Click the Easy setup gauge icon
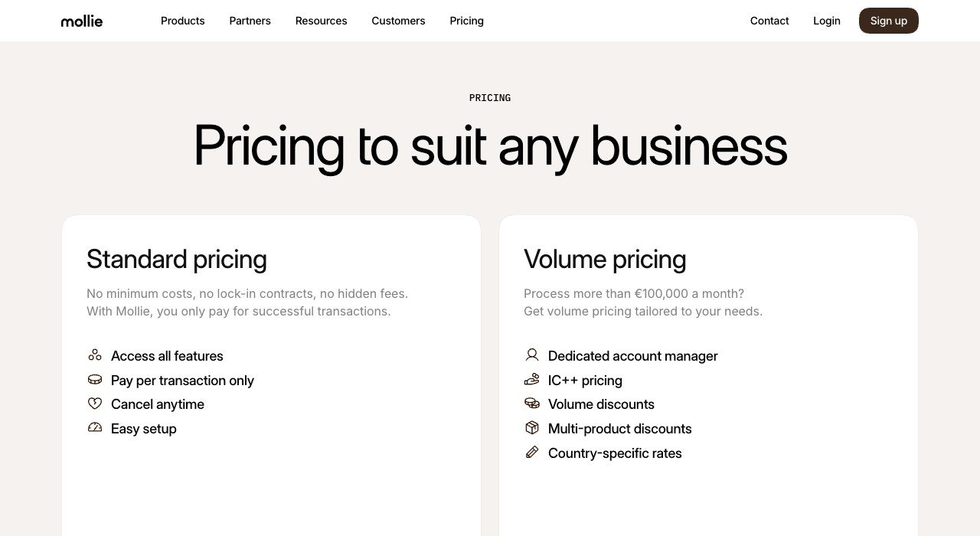Image resolution: width=980 pixels, height=536 pixels. click(95, 428)
